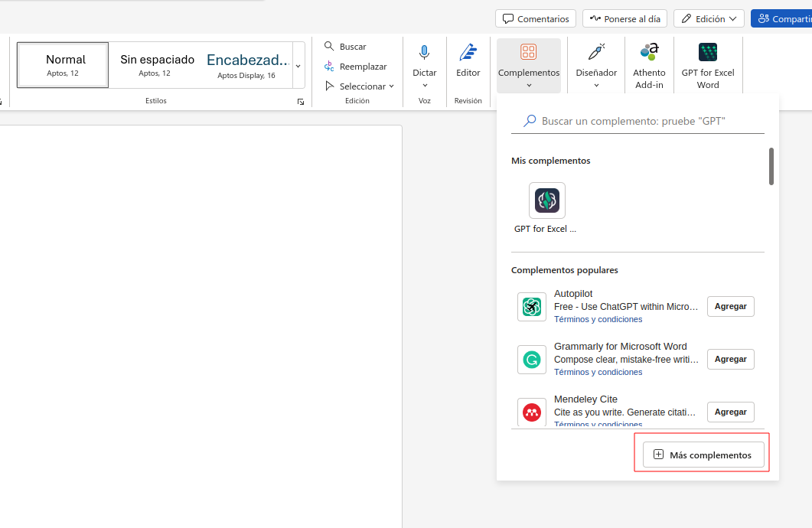Open the Edición mode dropdown
This screenshot has height=528, width=812.
[709, 18]
